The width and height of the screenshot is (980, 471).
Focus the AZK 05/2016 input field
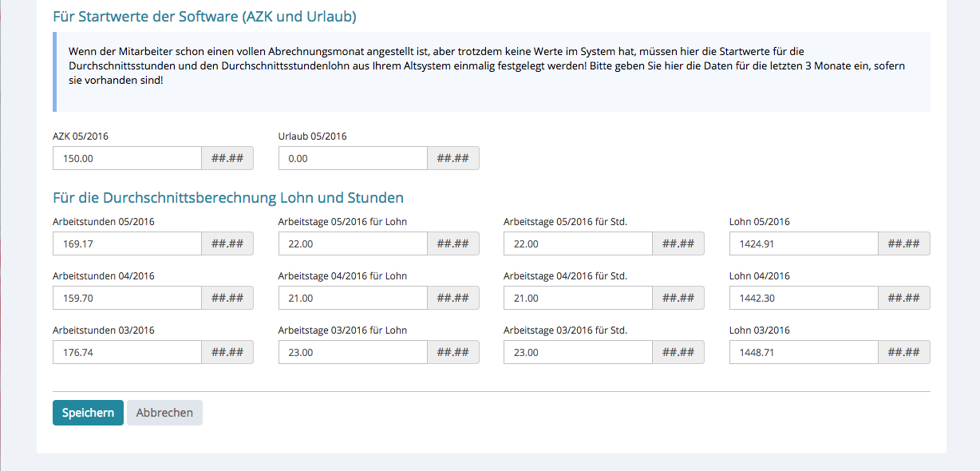point(127,158)
